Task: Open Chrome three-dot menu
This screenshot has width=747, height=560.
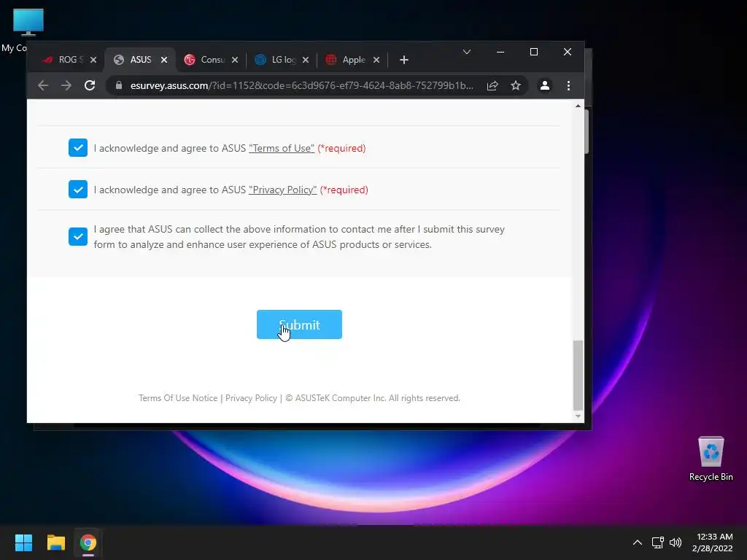Action: tap(568, 85)
